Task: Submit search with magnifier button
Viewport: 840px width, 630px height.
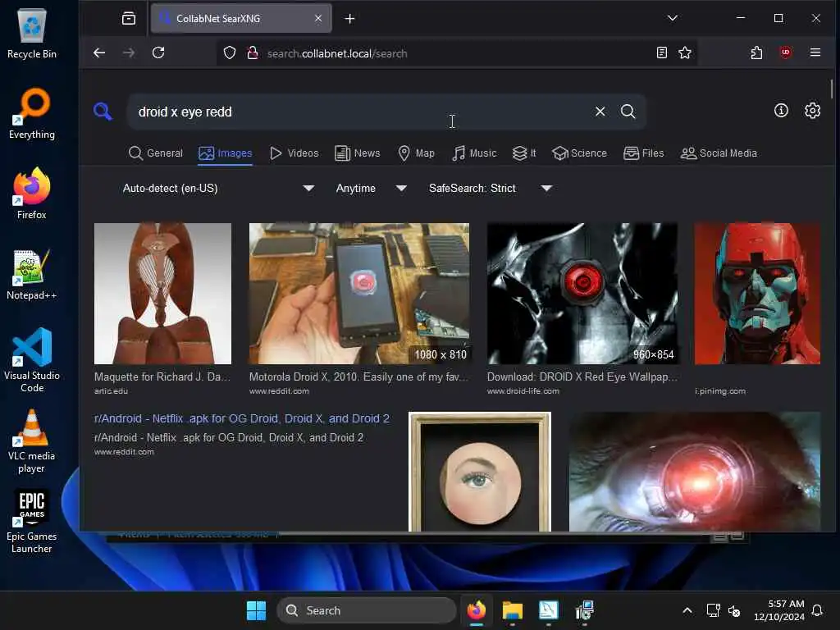Action: [628, 112]
